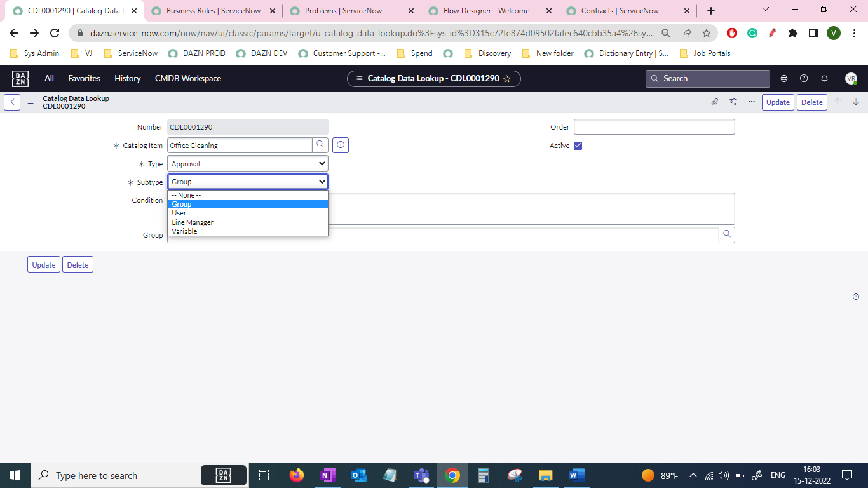Switch to the Problems browser tab

351,11
